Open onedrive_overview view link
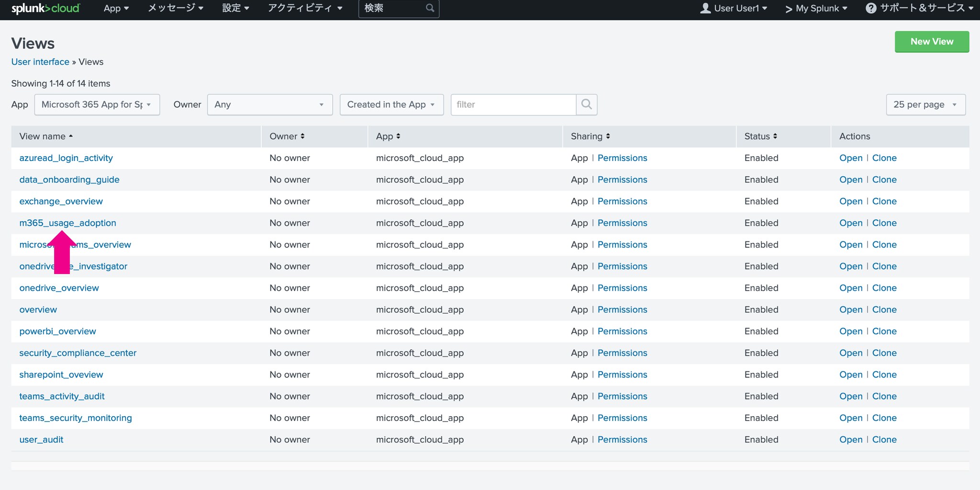This screenshot has width=980, height=490. (59, 288)
